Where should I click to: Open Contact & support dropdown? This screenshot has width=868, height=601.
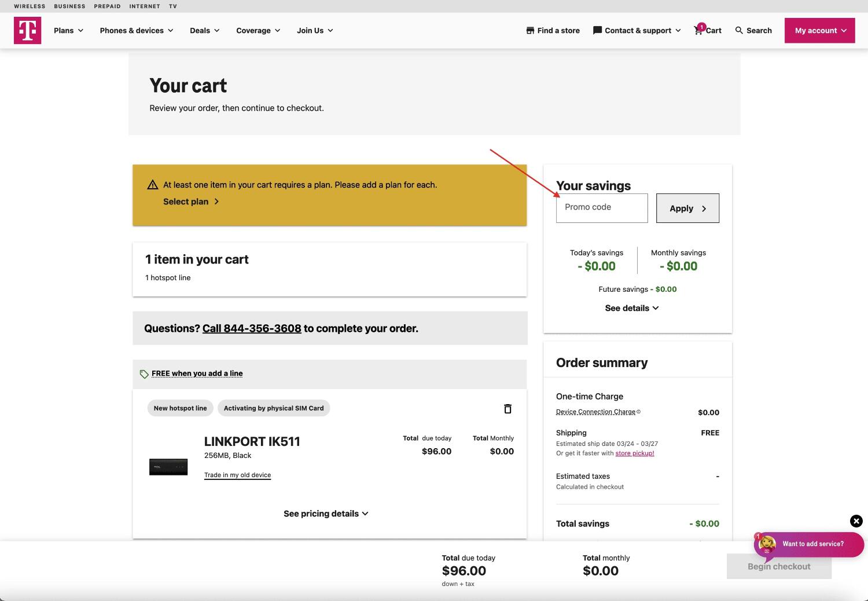pyautogui.click(x=637, y=30)
